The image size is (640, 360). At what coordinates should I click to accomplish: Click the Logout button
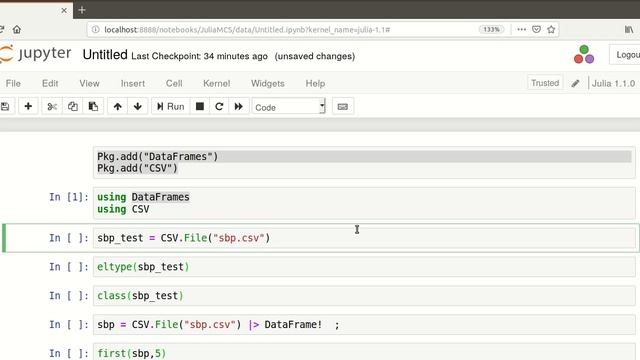(625, 55)
